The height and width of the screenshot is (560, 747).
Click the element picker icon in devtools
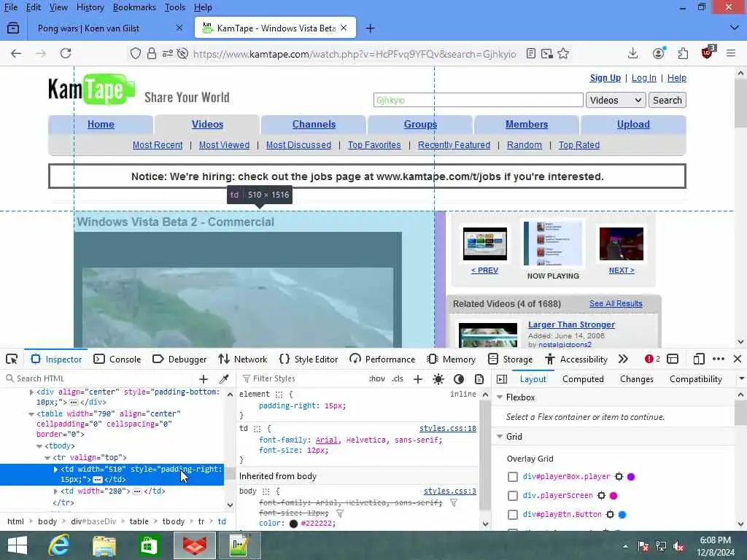pyautogui.click(x=12, y=359)
